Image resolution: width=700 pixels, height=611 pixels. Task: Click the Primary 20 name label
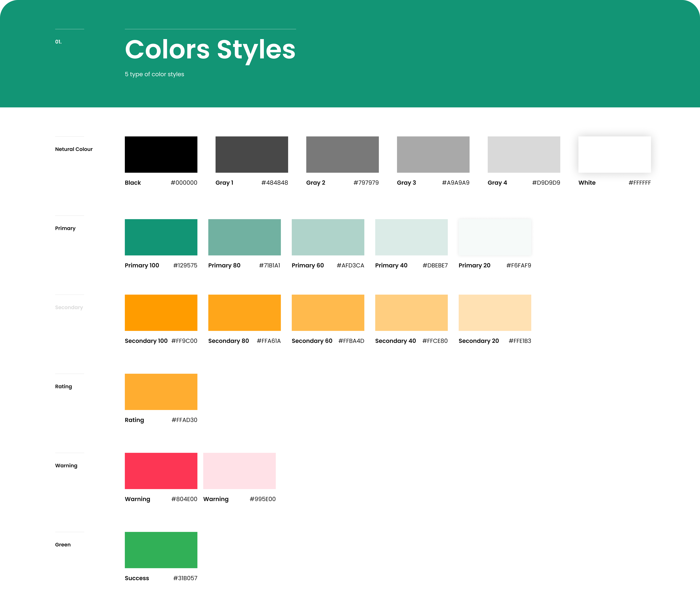tap(475, 266)
